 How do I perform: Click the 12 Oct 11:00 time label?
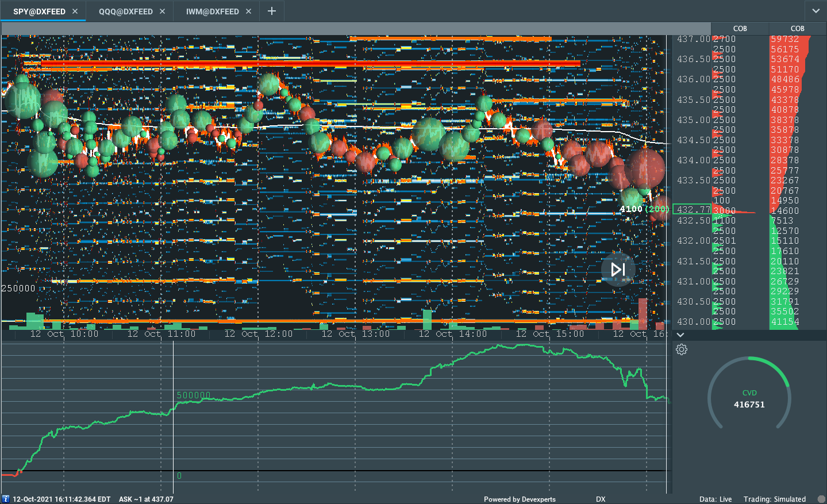coord(161,334)
